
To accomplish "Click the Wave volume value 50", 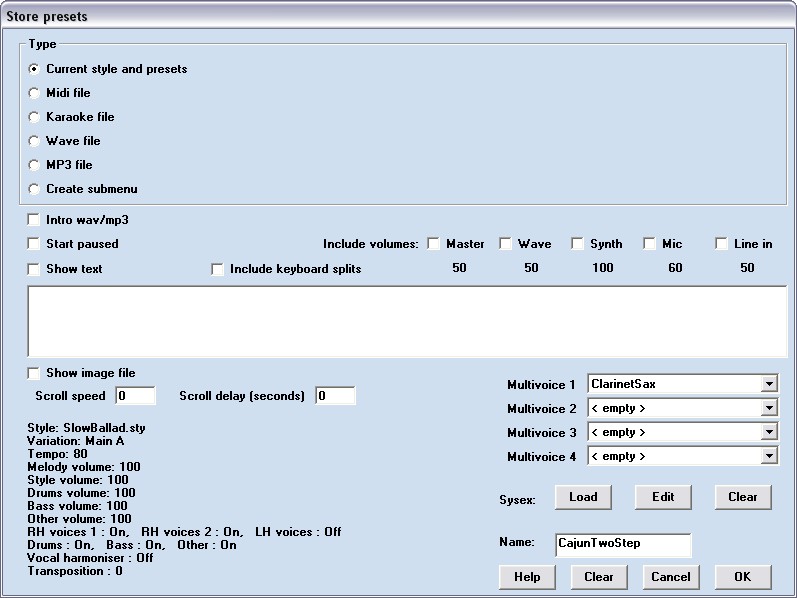I will pos(531,268).
